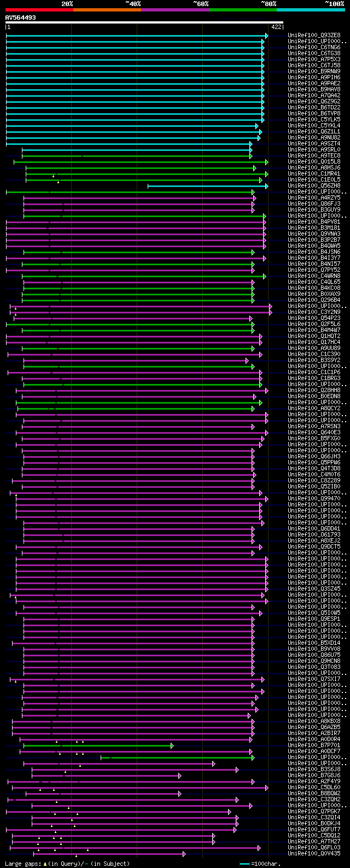Select label UniRef100_Q015L8

tap(314, 162)
